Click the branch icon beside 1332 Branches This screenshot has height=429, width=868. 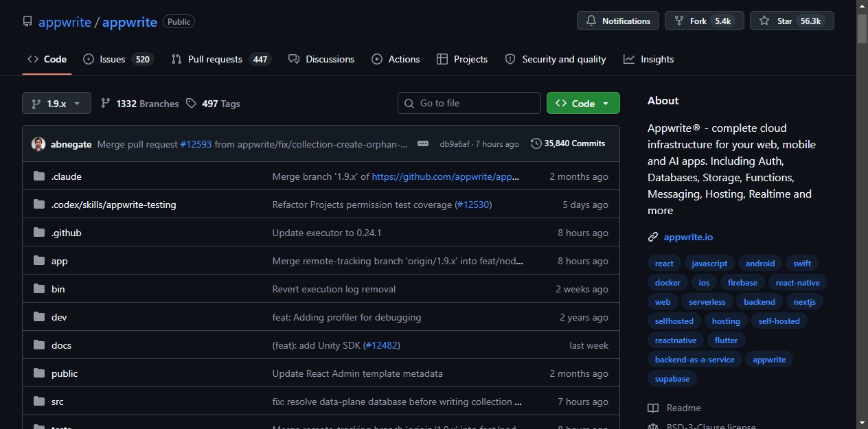coord(106,104)
